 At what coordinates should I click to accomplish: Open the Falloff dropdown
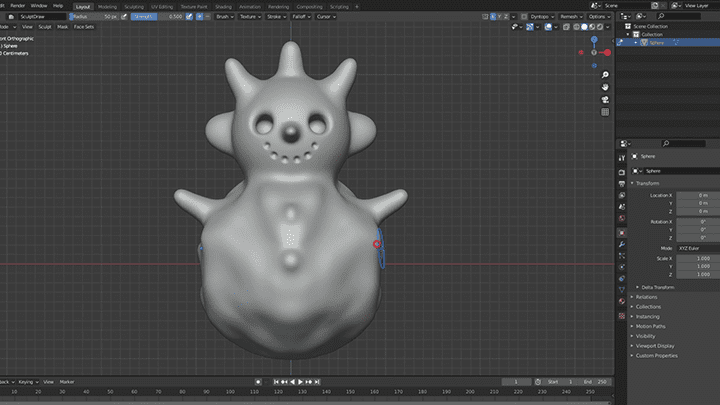pos(301,17)
